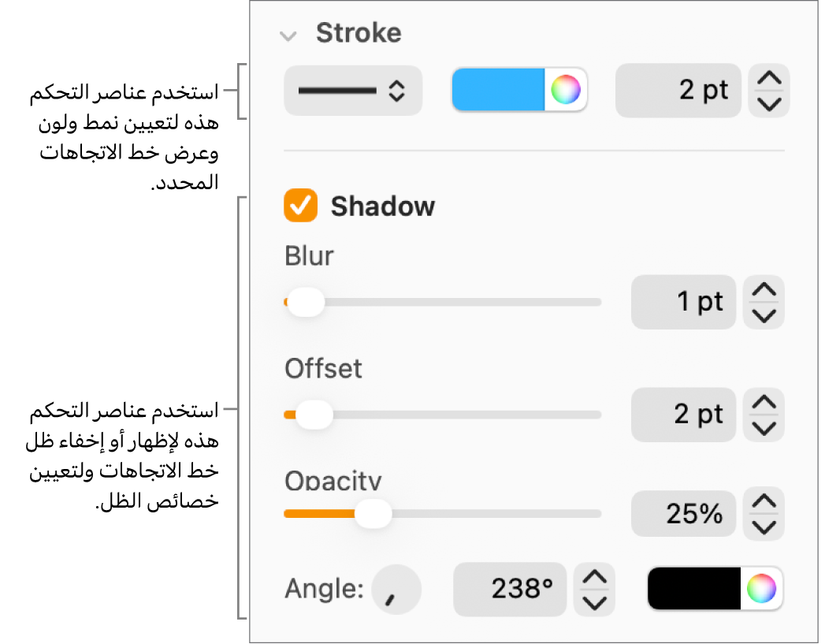Increase Blur value with up arrow
The image size is (825, 644).
point(764,291)
